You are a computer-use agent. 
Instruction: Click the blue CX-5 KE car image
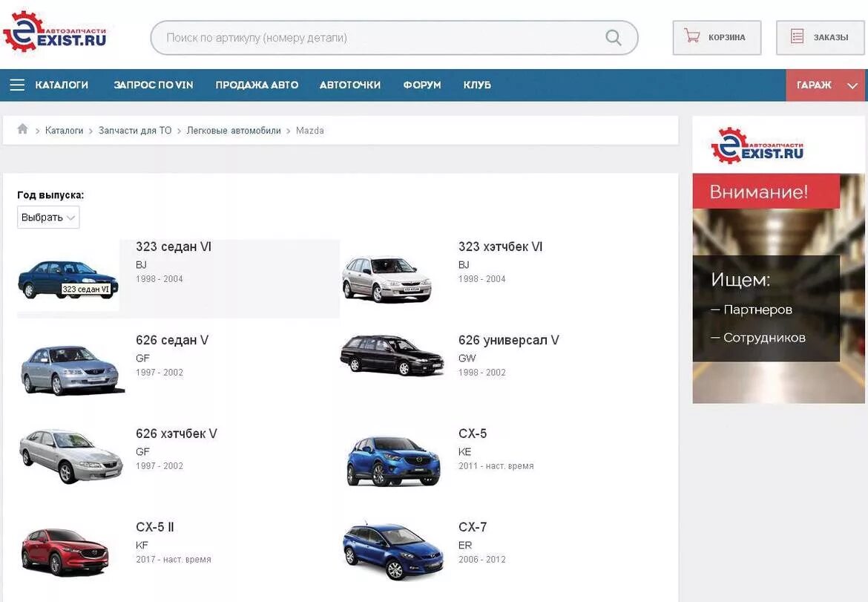[394, 461]
